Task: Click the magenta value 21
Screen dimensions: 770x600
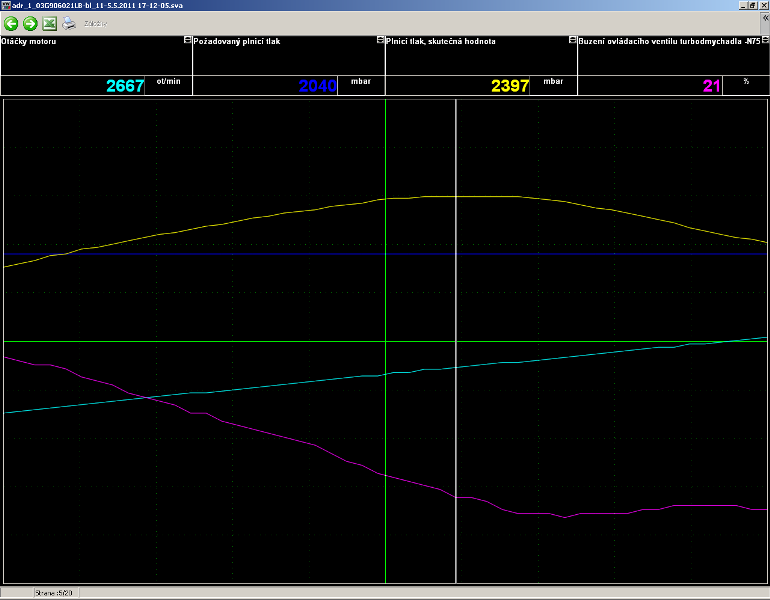Action: pyautogui.click(x=712, y=86)
